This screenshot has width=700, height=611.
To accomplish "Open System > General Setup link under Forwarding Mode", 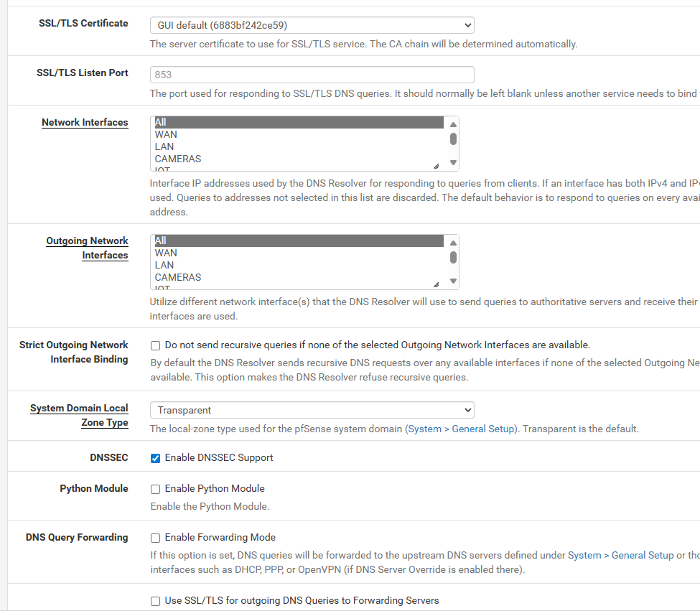I will pyautogui.click(x=620, y=555).
